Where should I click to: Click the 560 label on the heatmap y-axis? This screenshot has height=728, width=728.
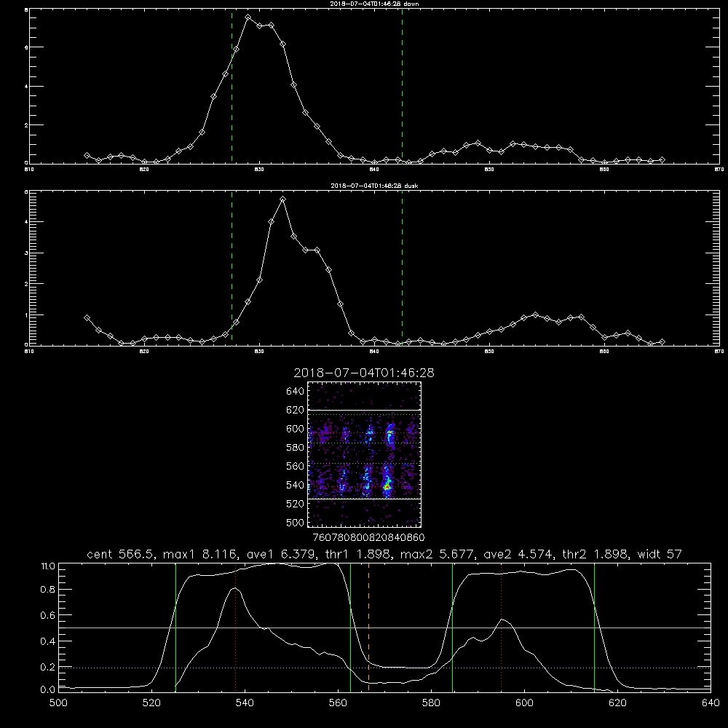click(x=296, y=466)
